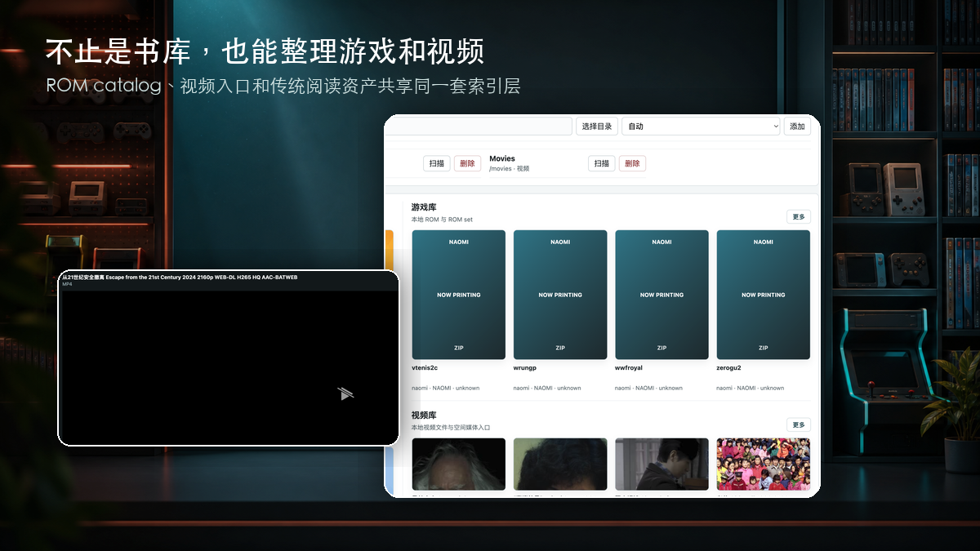Open 更多 for the 游戏库 section
The image size is (980, 551).
(799, 217)
